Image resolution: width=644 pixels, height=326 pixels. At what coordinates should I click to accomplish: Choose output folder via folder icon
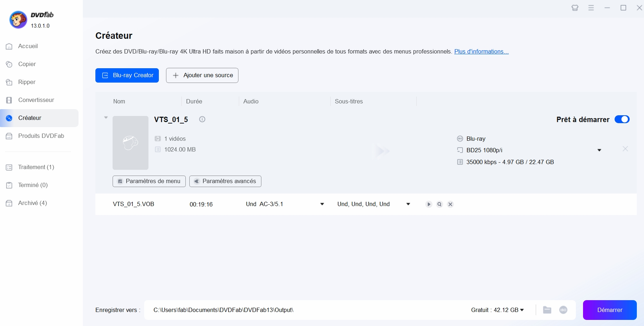(547, 310)
